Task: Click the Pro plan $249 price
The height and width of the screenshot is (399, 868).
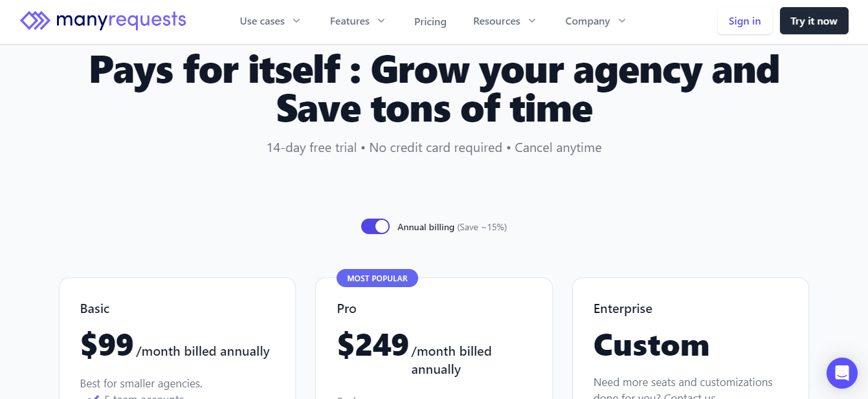Action: (x=372, y=345)
